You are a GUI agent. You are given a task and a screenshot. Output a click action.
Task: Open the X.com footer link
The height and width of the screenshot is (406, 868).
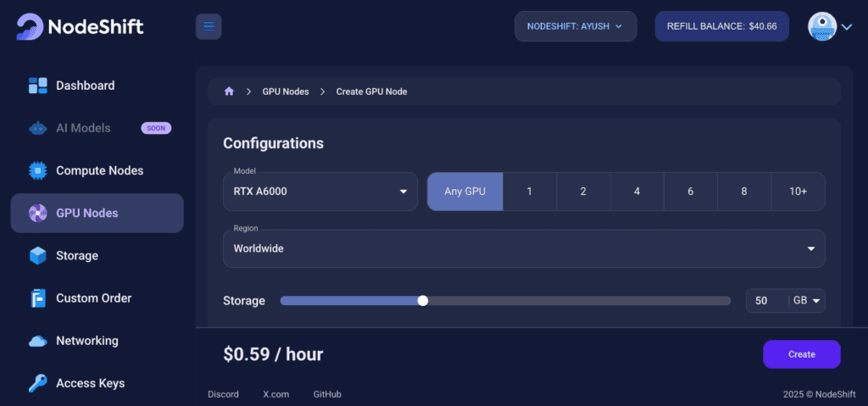click(x=275, y=394)
